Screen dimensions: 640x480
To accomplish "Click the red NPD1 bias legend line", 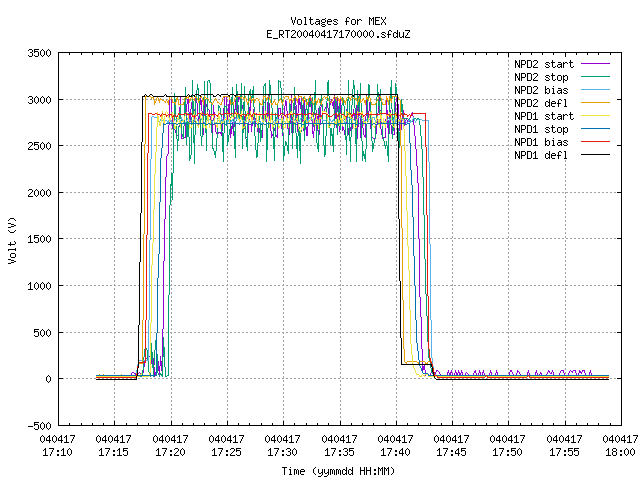I will tap(596, 142).
